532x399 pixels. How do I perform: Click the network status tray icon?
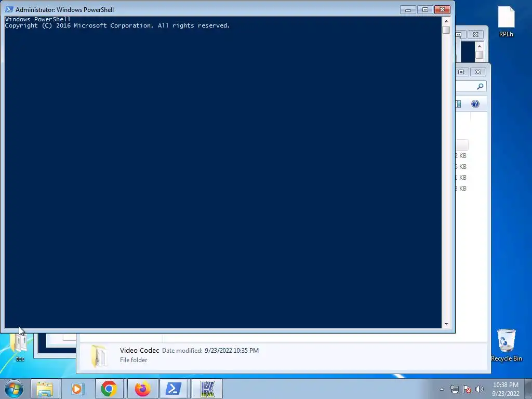[x=454, y=389]
